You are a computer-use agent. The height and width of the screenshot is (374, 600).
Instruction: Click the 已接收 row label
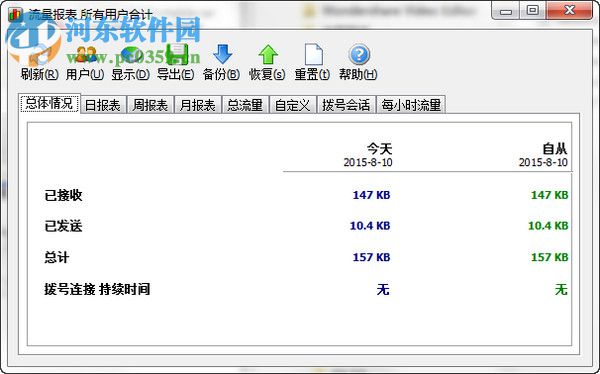[63, 195]
